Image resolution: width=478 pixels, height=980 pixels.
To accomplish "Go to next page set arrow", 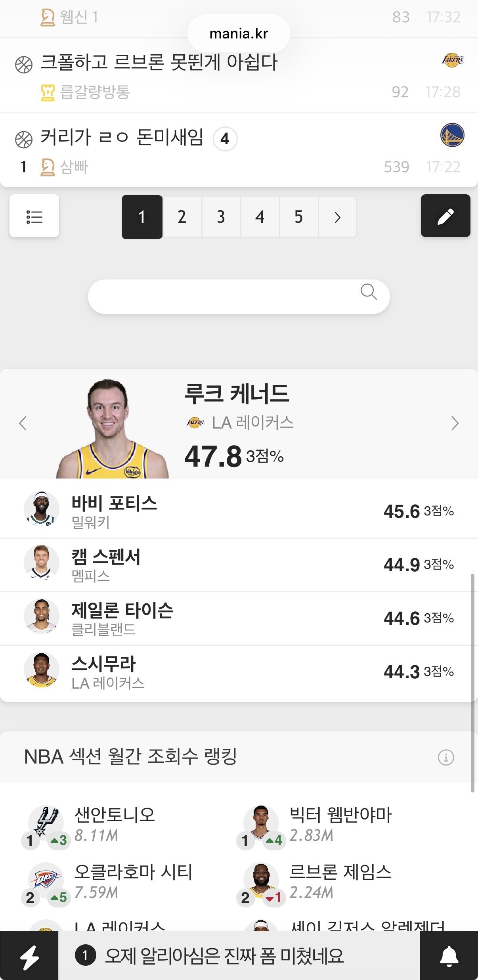I will tap(337, 217).
